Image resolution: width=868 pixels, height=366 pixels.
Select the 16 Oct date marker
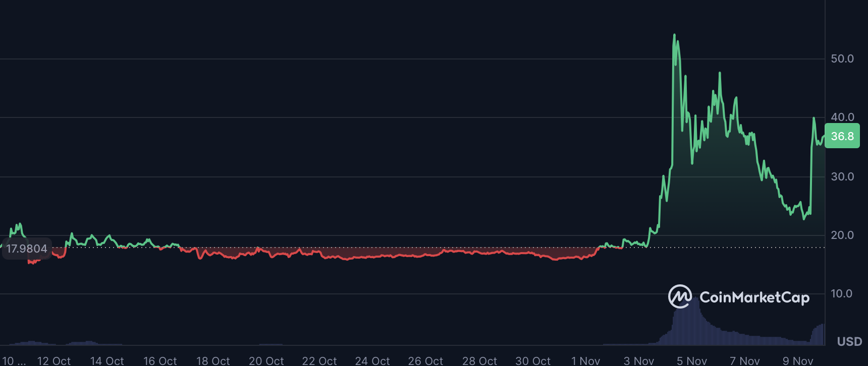[160, 360]
